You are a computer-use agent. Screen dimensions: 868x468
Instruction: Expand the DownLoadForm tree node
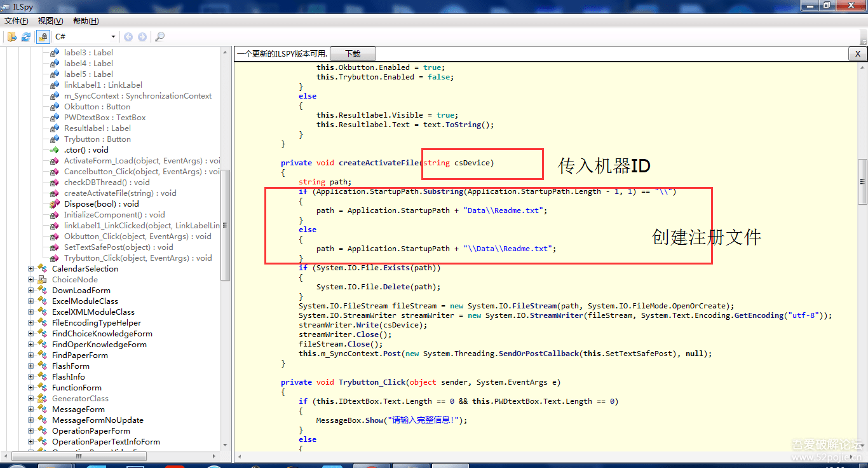(x=31, y=291)
